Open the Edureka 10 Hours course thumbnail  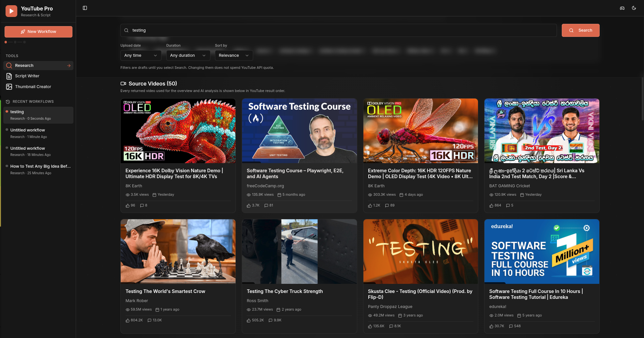(x=542, y=252)
